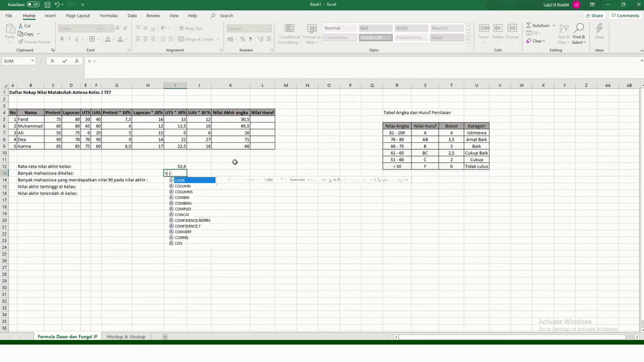
Task: Click the Percent Style icon
Action: [x=243, y=39]
